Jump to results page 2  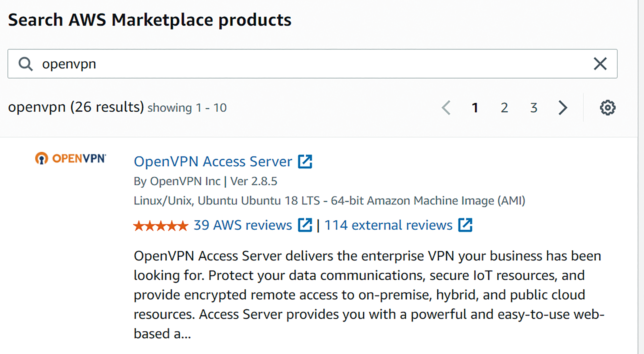click(x=504, y=108)
